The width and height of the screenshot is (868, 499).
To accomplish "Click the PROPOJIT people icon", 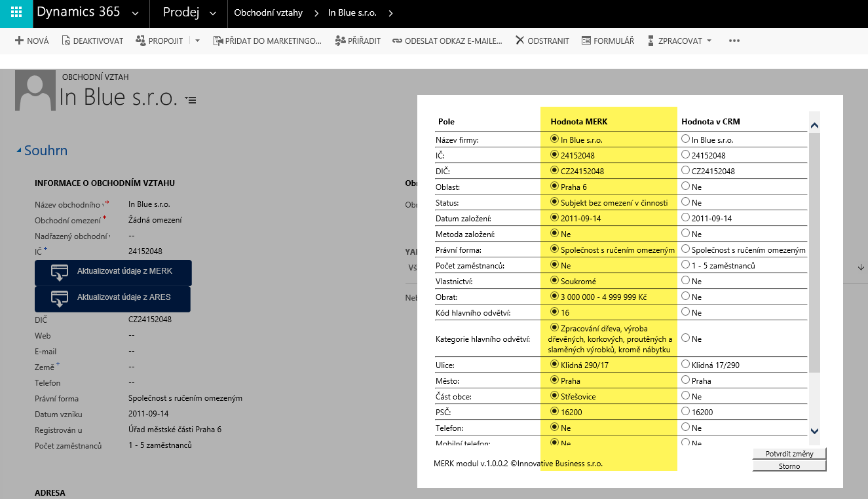I will 140,41.
